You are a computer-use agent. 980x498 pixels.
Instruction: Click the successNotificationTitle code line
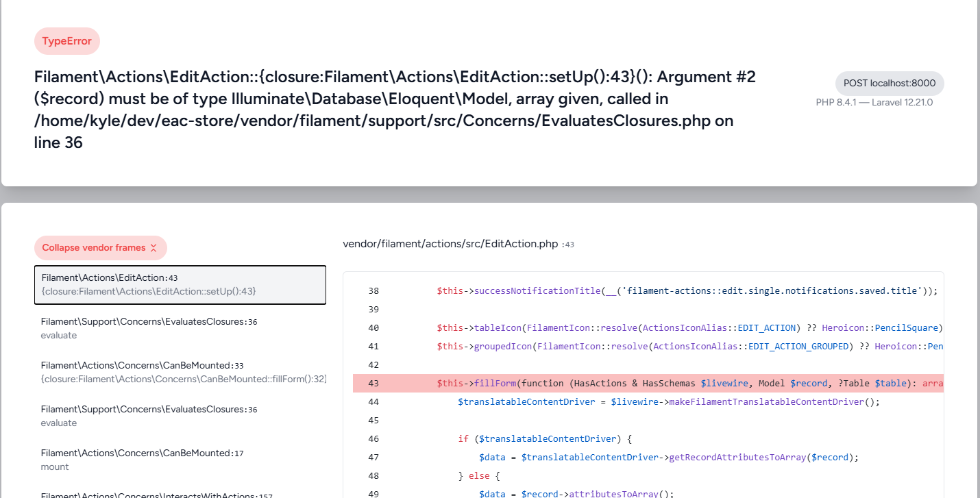687,291
